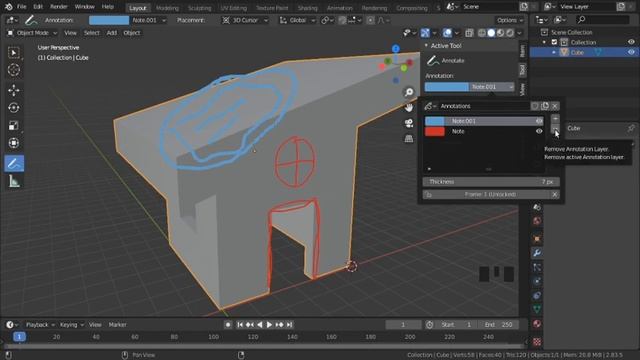
Task: Select the Annotate tool in left toolbar
Action: (x=14, y=163)
